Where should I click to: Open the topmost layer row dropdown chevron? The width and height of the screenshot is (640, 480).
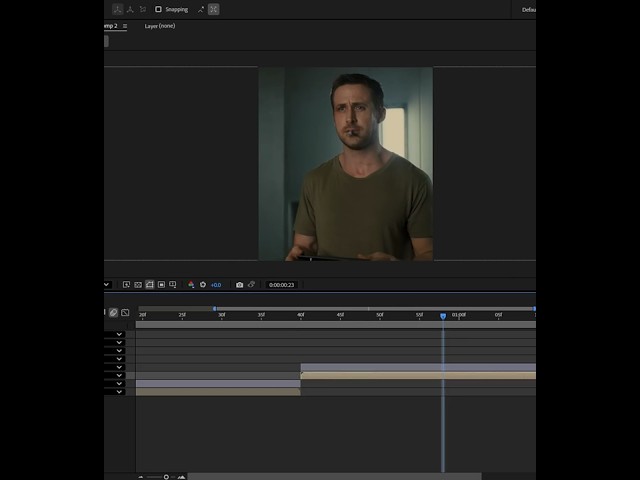[119, 334]
